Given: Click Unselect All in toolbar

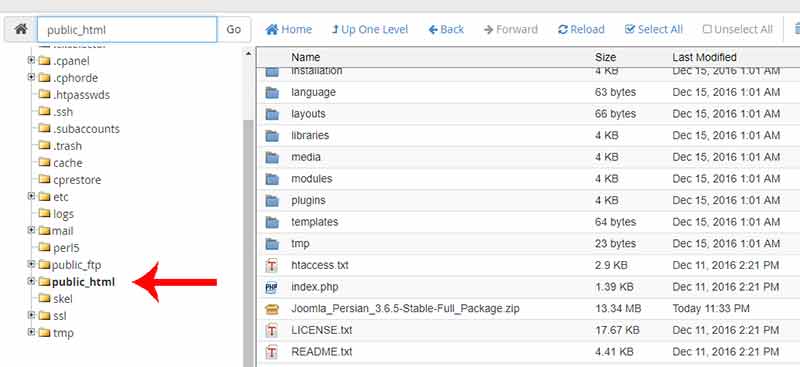Looking at the screenshot, I should click(737, 30).
